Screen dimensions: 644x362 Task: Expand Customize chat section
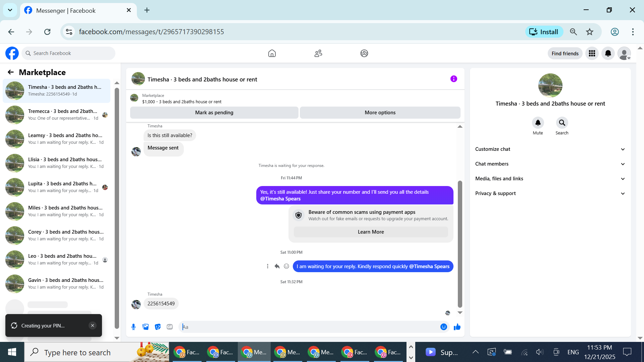point(550,149)
